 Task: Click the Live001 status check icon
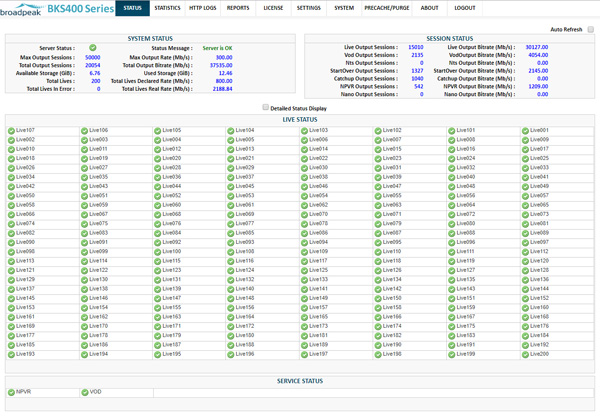pyautogui.click(x=525, y=131)
